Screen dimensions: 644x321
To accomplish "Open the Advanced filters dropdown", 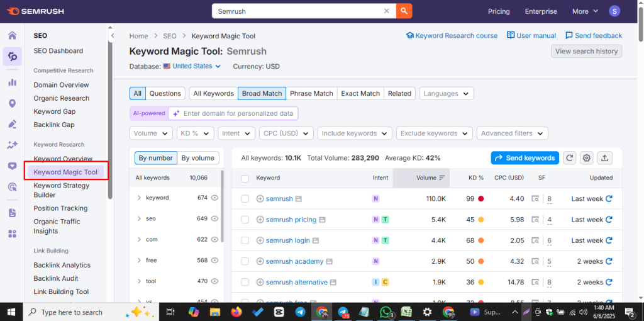I will [x=512, y=133].
